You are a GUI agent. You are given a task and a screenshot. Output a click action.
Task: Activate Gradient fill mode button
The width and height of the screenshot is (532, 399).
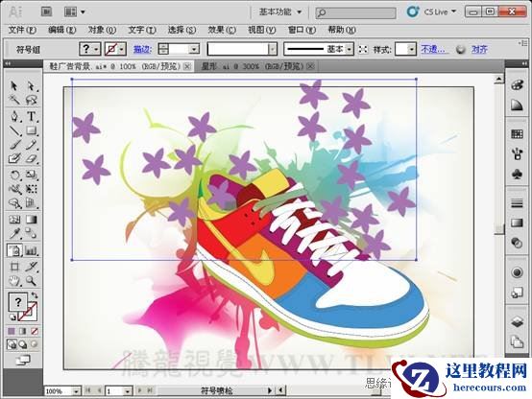pyautogui.click(x=23, y=331)
